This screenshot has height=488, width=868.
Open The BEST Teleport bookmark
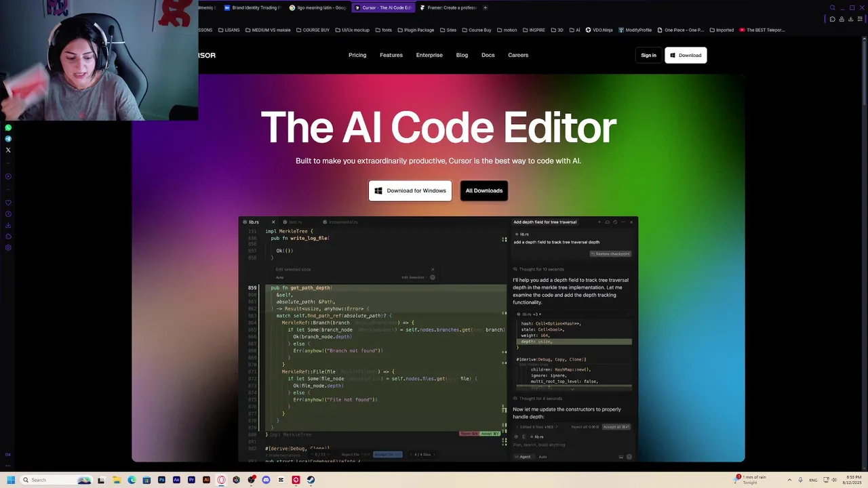(x=762, y=30)
